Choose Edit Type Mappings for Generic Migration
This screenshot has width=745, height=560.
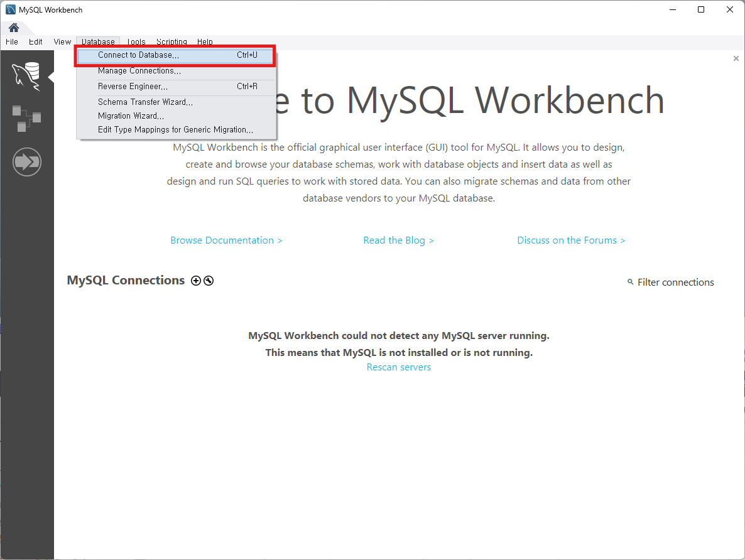[175, 130]
